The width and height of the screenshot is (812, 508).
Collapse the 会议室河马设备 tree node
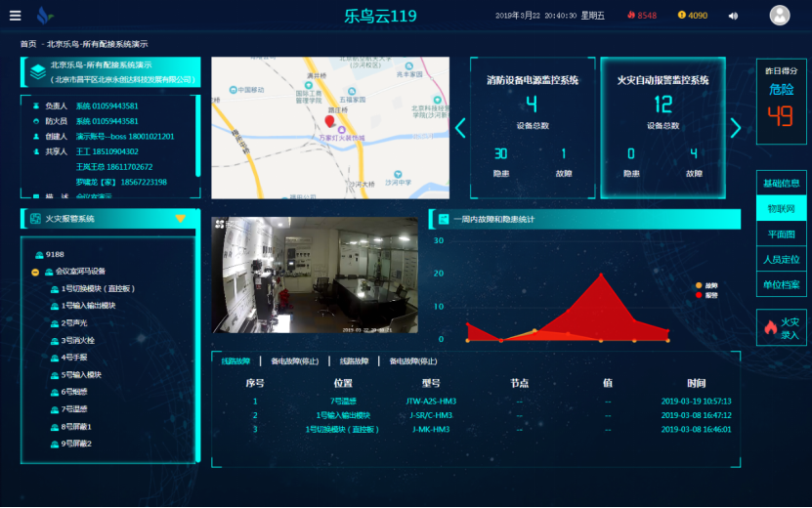pos(36,272)
